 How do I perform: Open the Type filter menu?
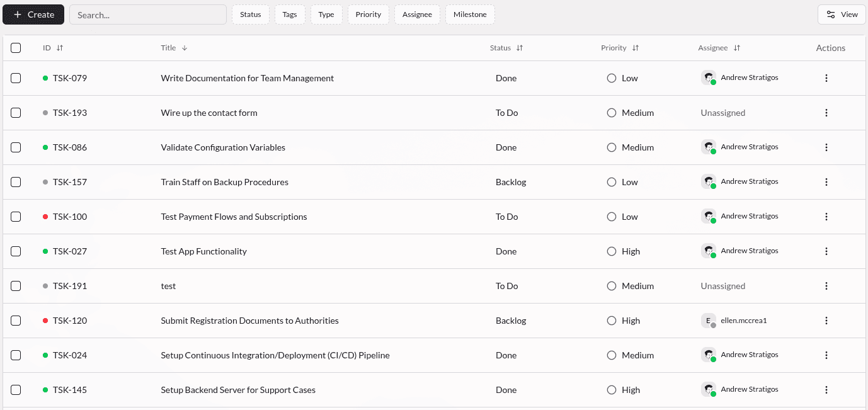click(x=326, y=14)
